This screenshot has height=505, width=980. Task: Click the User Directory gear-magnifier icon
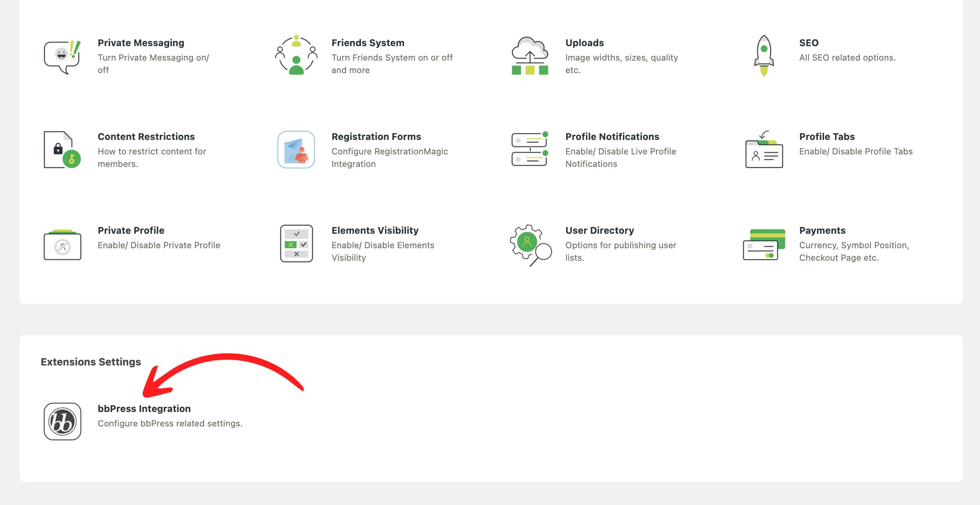530,245
